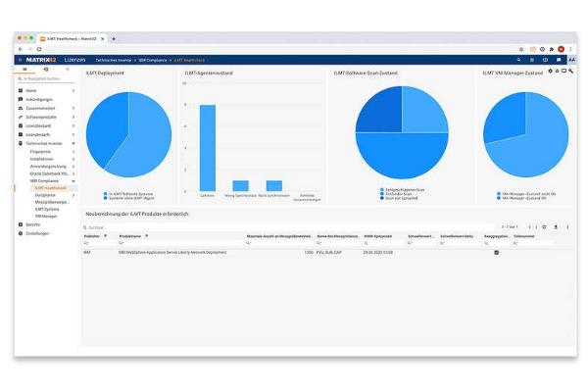The image size is (588, 392).
Task: Click dashboard home icon next to gear
Action: (x=557, y=71)
